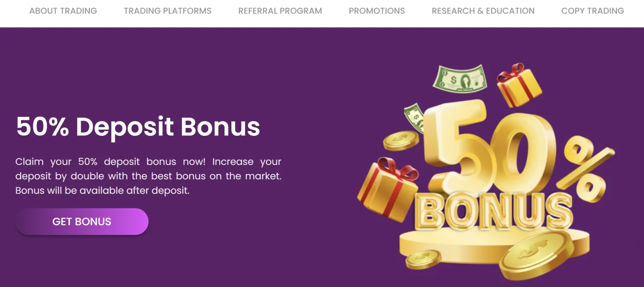Open the About Trading menu

63,11
